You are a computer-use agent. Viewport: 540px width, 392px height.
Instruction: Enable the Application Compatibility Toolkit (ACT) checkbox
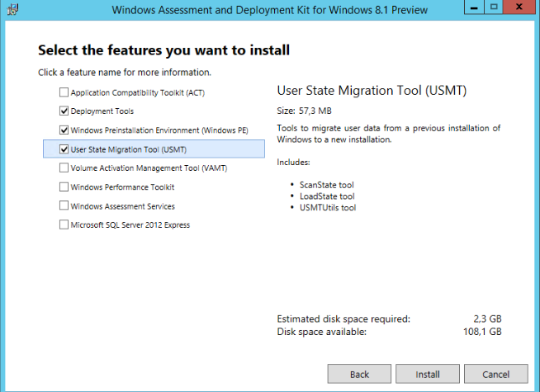[x=64, y=92]
